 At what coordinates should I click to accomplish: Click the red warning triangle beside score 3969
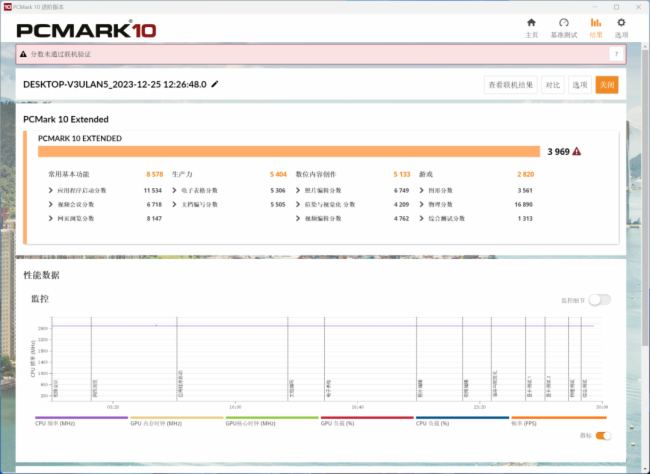pos(577,152)
